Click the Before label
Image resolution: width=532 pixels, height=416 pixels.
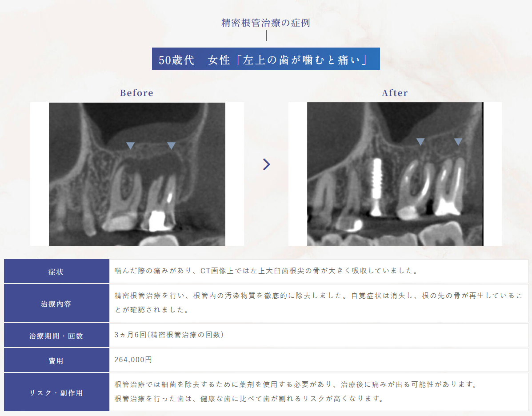click(x=137, y=92)
